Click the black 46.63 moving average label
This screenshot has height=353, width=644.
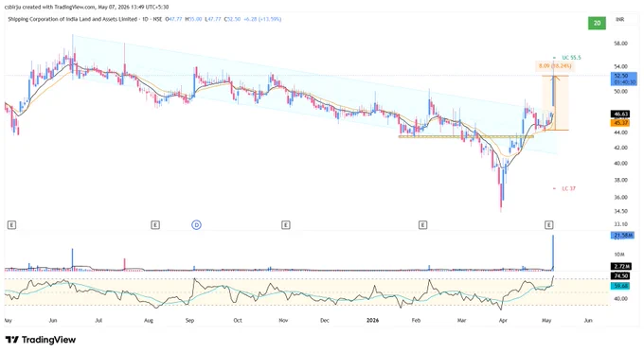pyautogui.click(x=620, y=115)
